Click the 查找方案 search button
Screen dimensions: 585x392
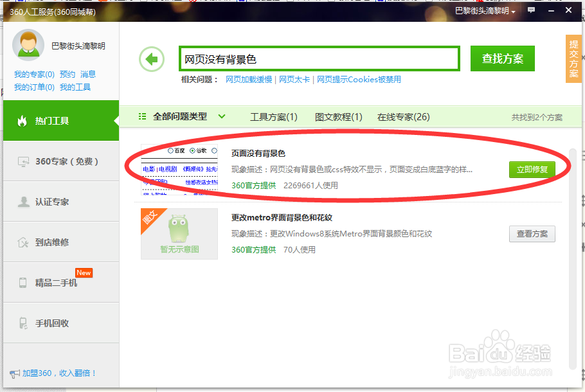point(503,58)
